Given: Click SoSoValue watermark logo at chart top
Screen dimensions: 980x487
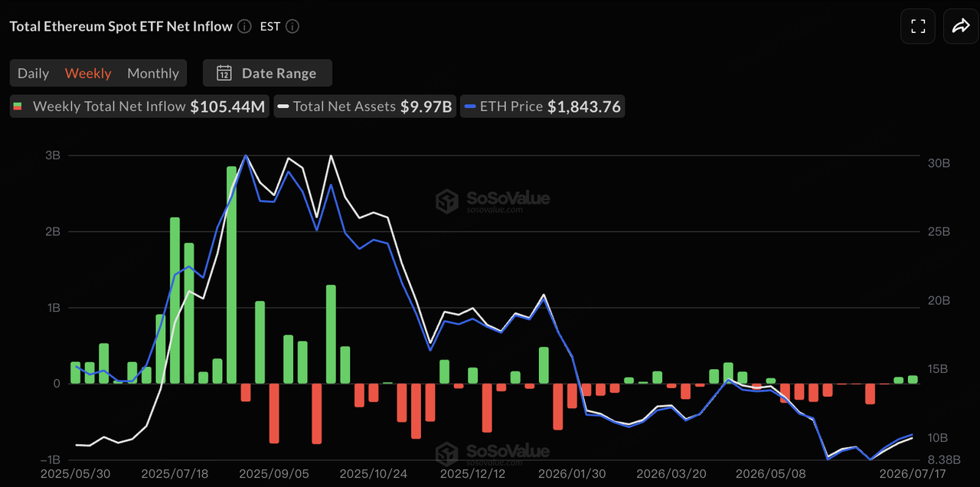Looking at the screenshot, I should (492, 201).
